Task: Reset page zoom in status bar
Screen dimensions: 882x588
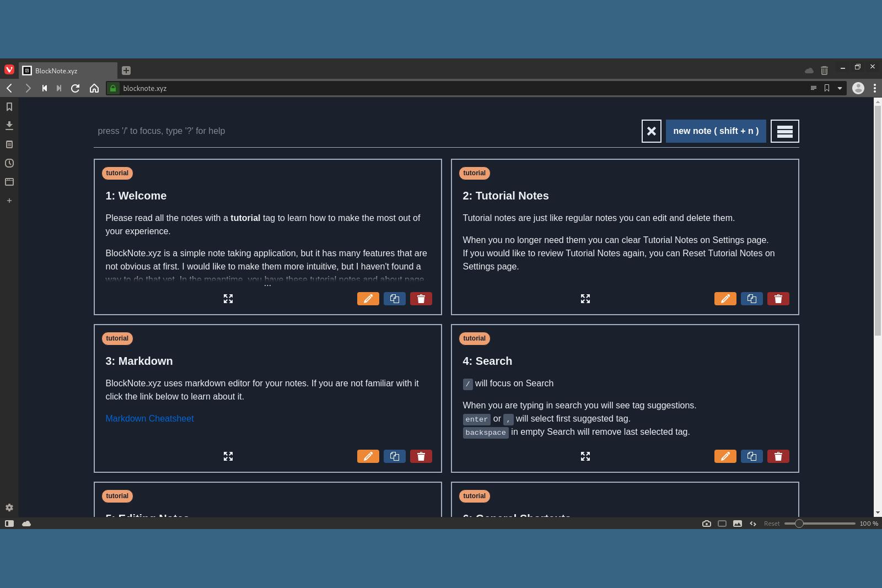Action: [772, 524]
